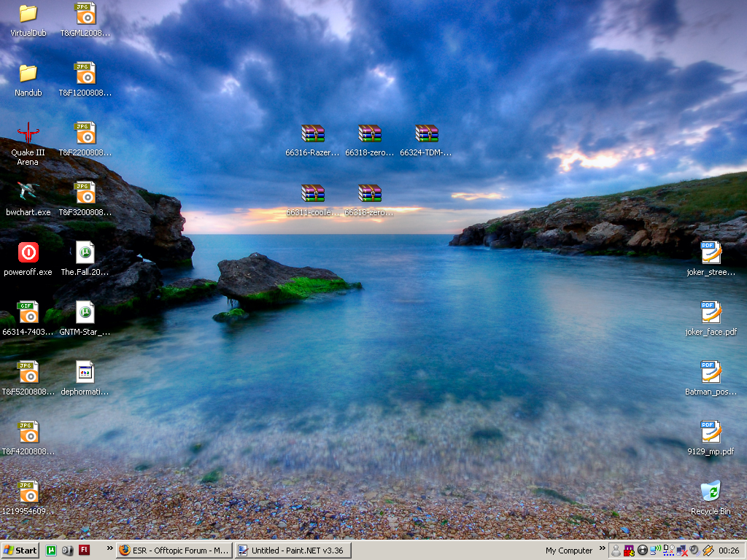Click the system clock showing 00:26
The height and width of the screenshot is (560, 747).
click(x=729, y=551)
